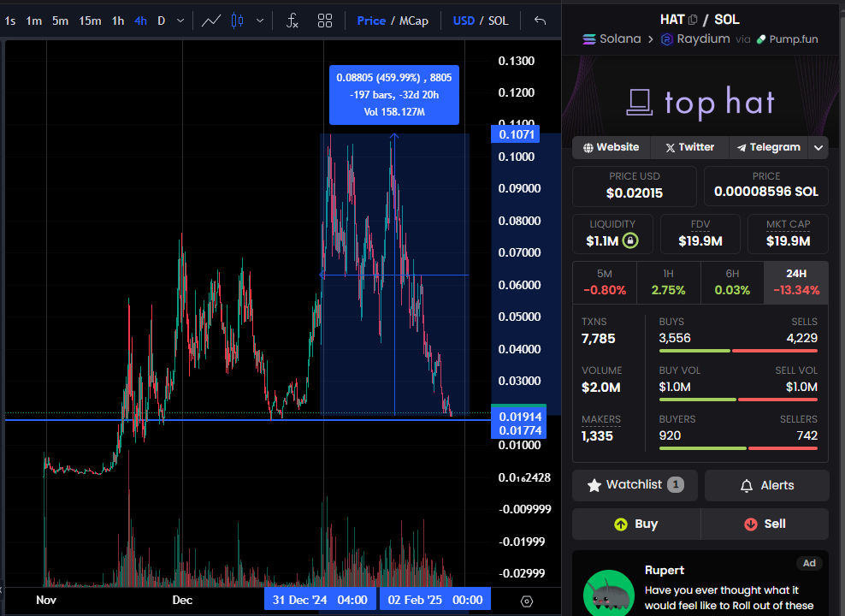The height and width of the screenshot is (616, 845).
Task: Select the 5M stats tab
Action: pos(604,283)
